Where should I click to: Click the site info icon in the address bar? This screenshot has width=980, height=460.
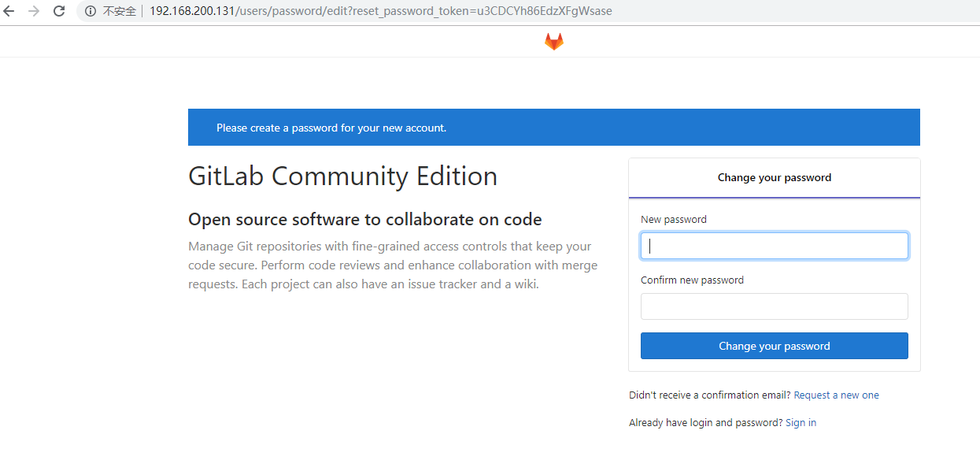[x=91, y=11]
